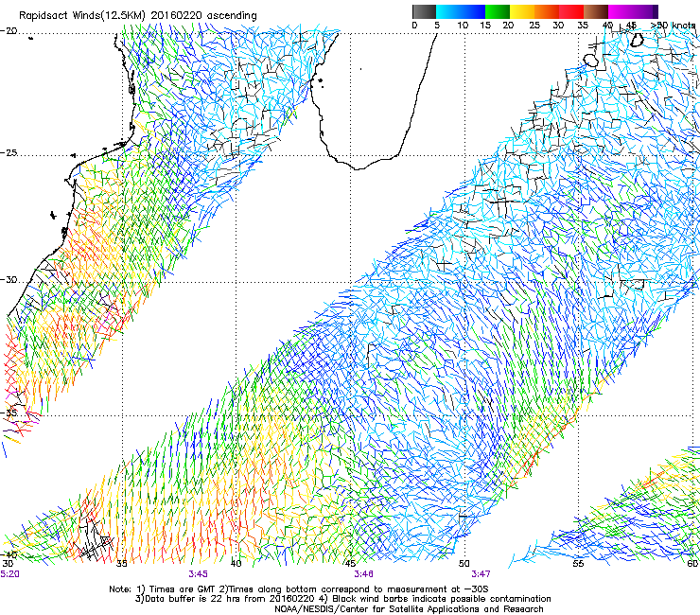Click the longitude '55' label on bottom axis
This screenshot has height=615, width=700.
pos(578,564)
